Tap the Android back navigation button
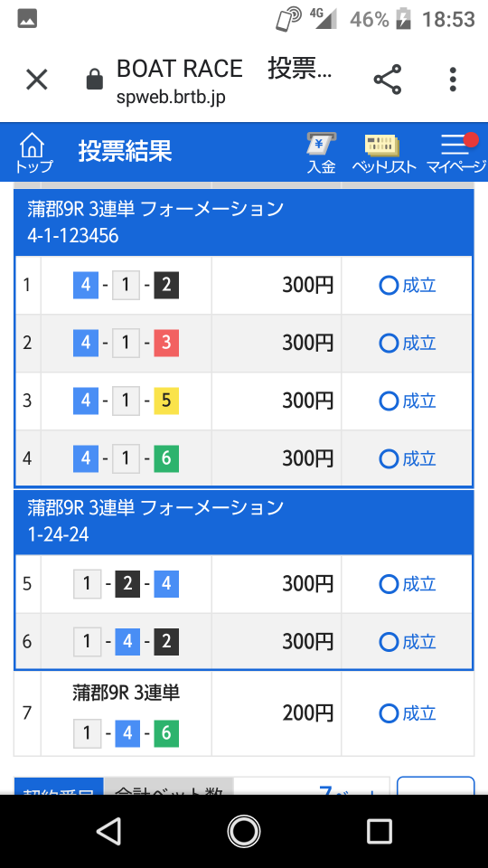The height and width of the screenshot is (868, 488). (109, 832)
